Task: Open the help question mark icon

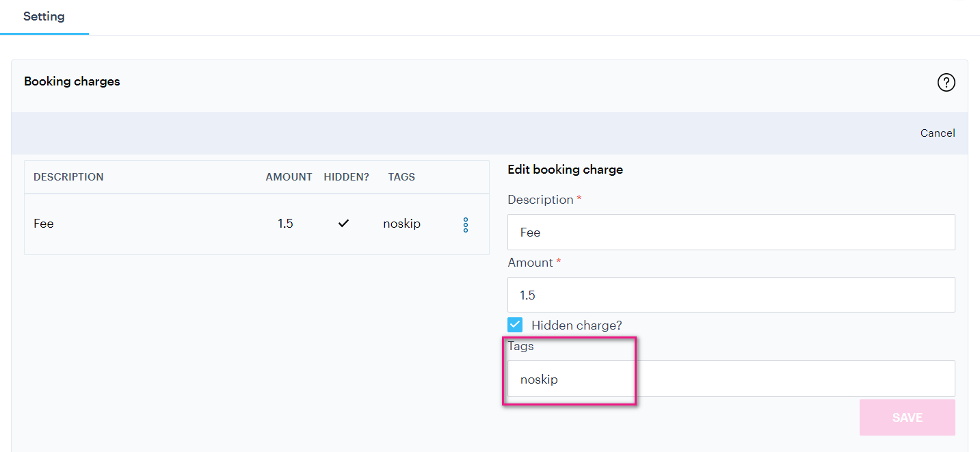Action: (x=946, y=83)
